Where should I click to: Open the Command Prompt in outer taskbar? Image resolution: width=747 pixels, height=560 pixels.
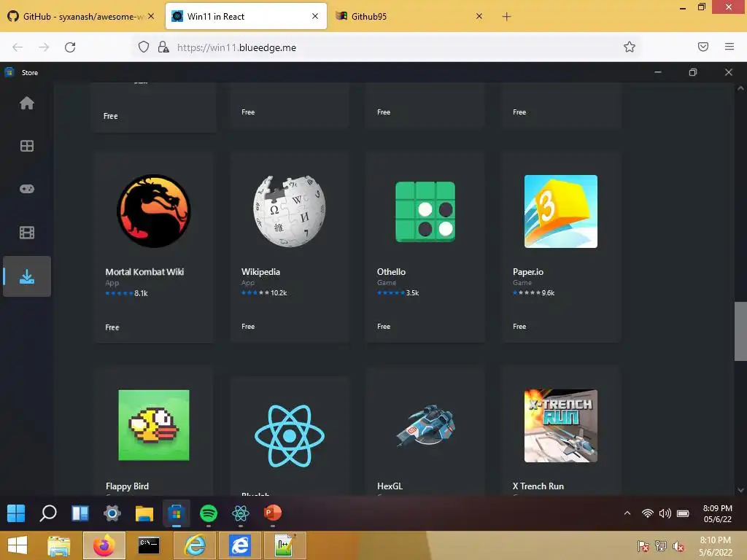(x=148, y=545)
